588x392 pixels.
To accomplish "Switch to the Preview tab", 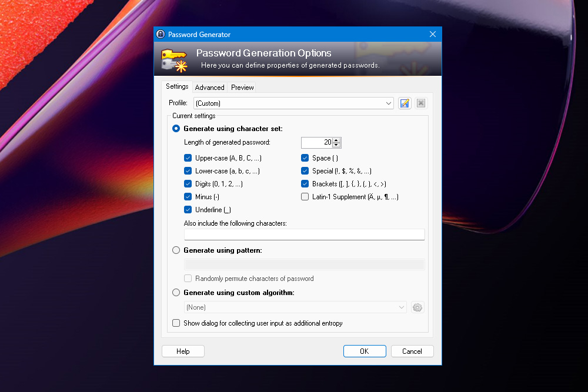I will pos(242,87).
